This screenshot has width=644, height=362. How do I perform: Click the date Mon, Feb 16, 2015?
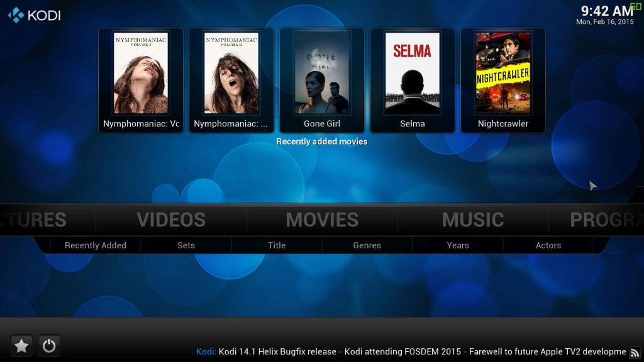605,22
